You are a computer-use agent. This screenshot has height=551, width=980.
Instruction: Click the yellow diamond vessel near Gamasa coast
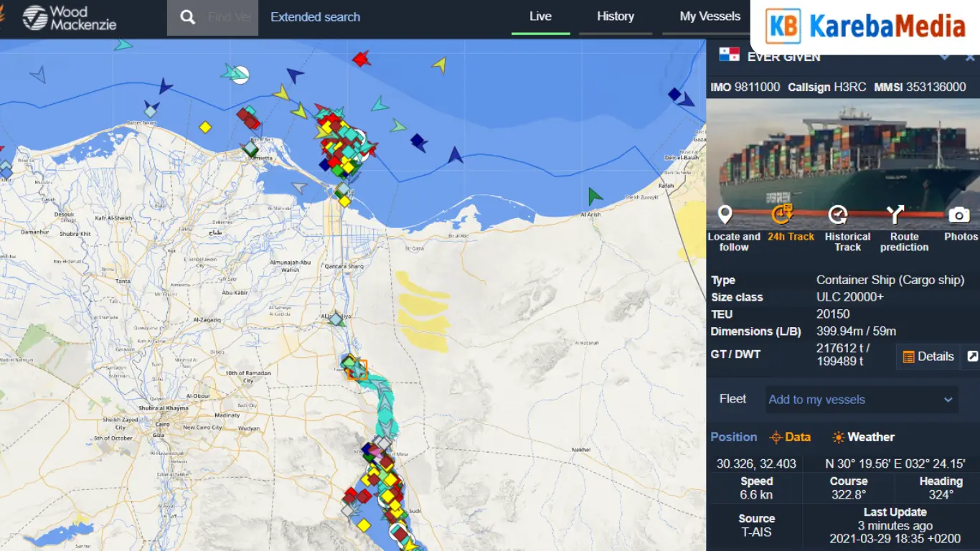[x=205, y=127]
